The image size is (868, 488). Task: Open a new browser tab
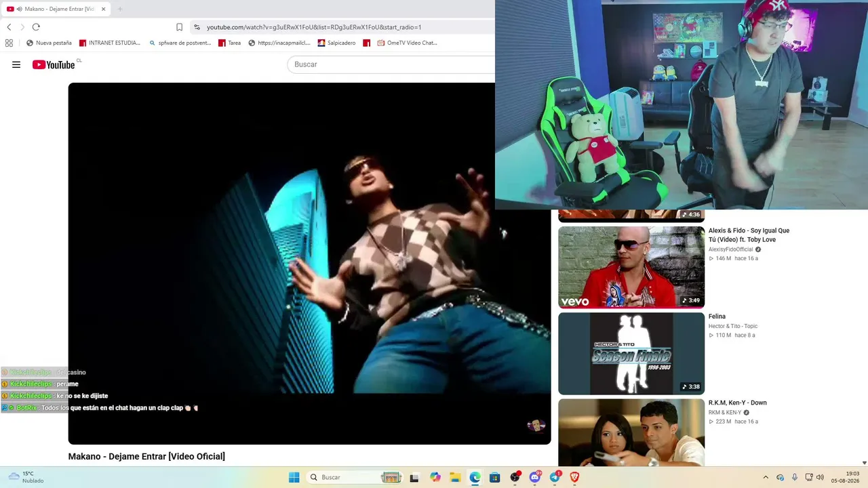(x=120, y=9)
